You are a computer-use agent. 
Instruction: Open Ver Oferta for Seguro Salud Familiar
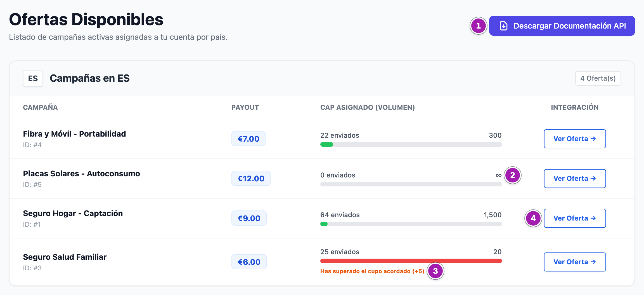pyautogui.click(x=575, y=262)
